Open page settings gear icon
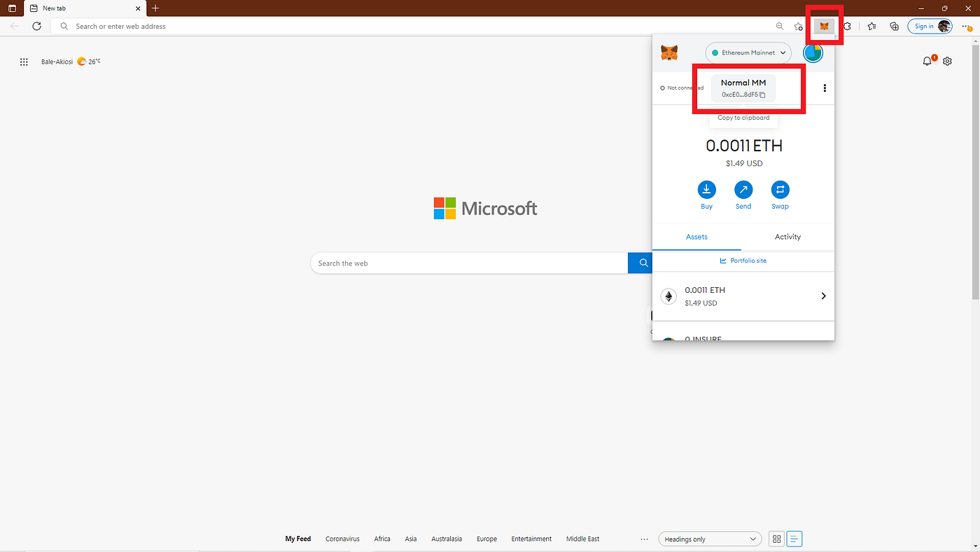 tap(947, 61)
